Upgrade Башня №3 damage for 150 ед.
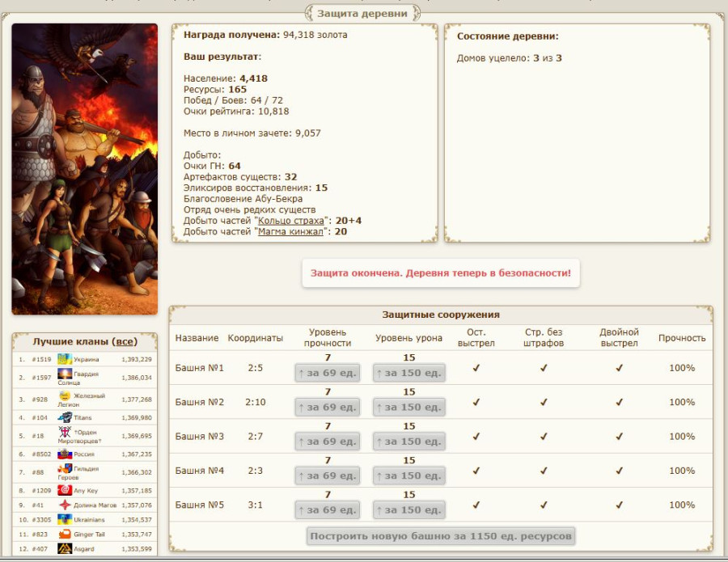 point(409,442)
